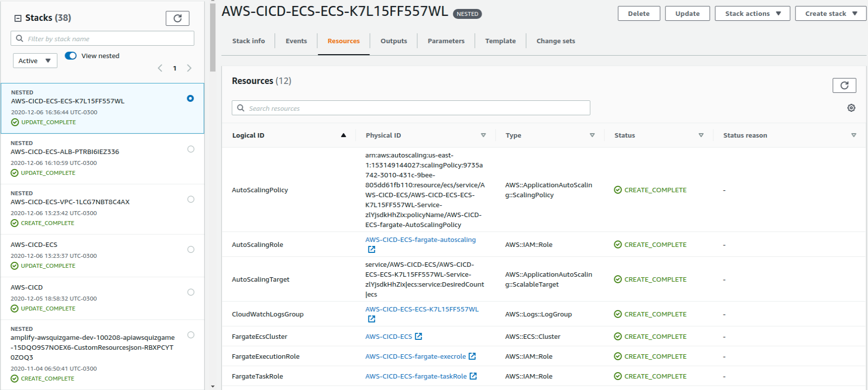Open the external link icon beside fargate-taskRole
868x390 pixels.
473,376
